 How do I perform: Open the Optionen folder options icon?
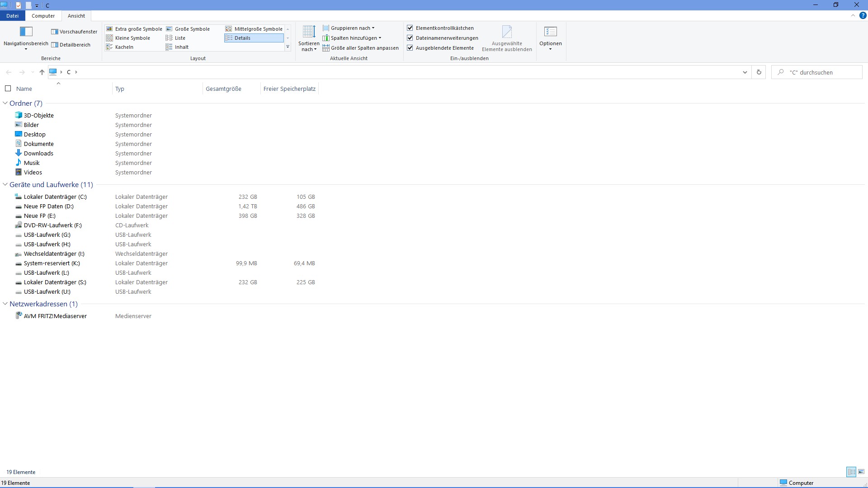click(550, 32)
